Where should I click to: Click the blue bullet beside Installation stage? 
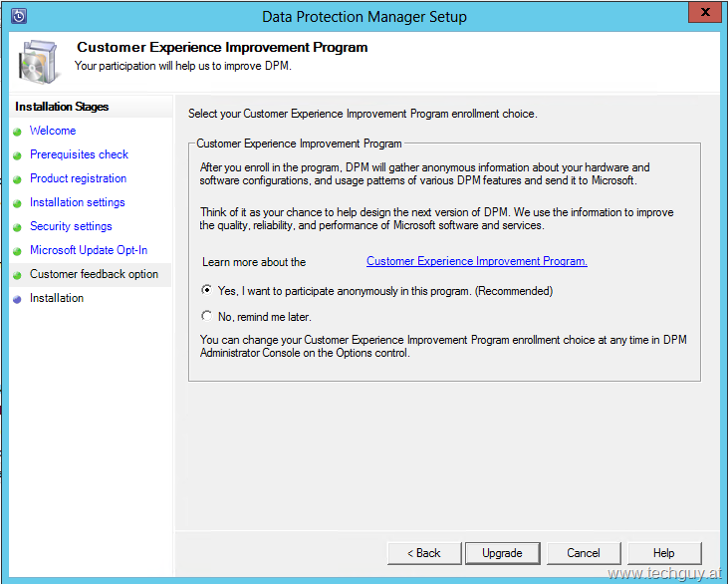click(x=17, y=300)
